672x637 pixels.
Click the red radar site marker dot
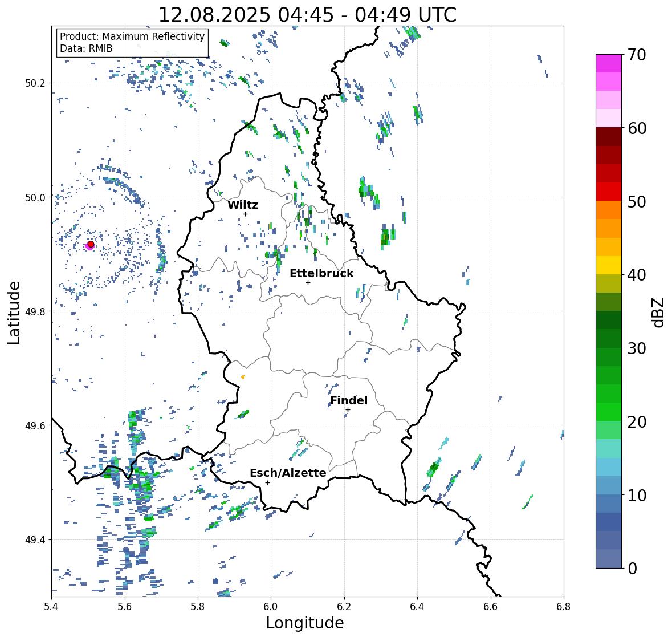pyautogui.click(x=91, y=244)
